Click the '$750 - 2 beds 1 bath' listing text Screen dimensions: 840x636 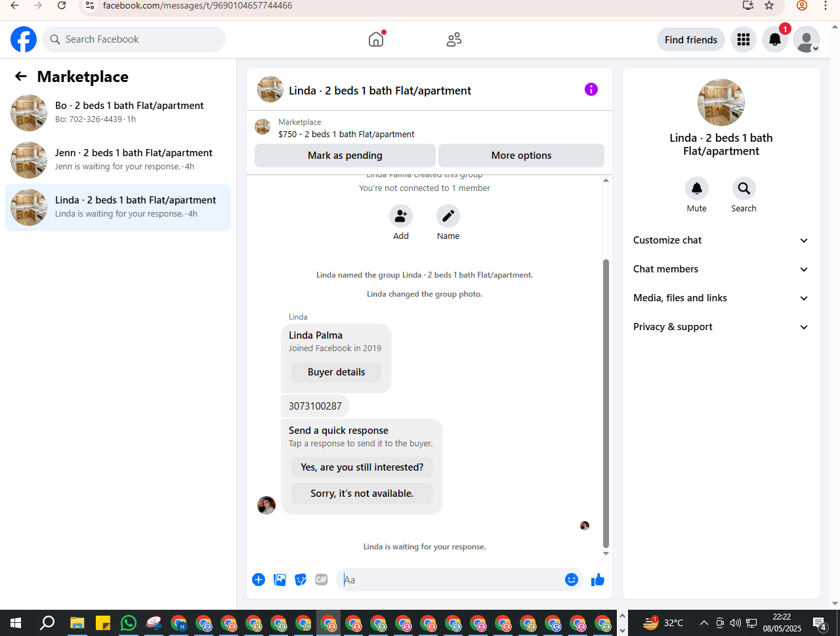tap(346, 135)
